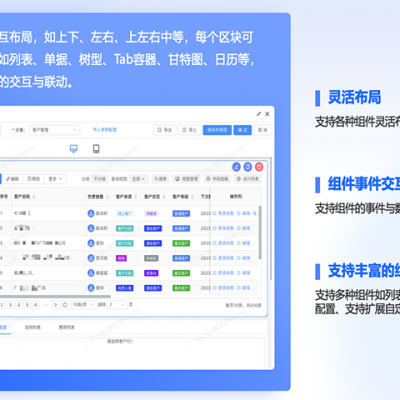Click the 传入参数配置 link
This screenshot has width=400, height=400.
[105, 130]
